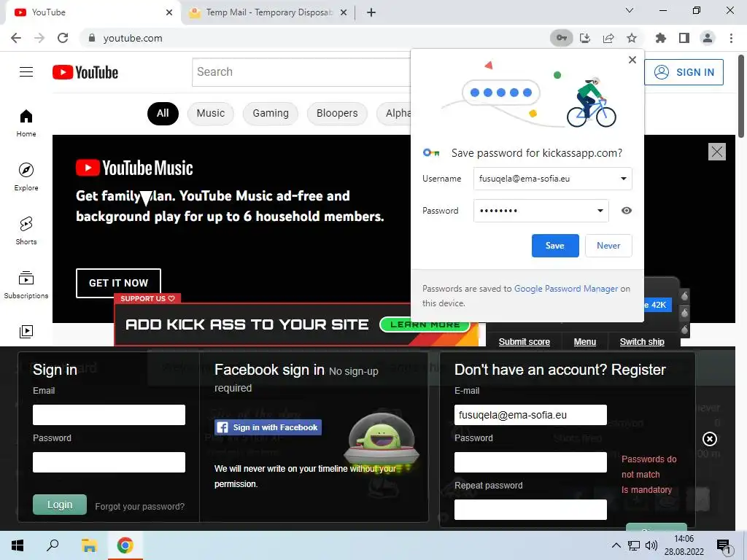Click Sign in with Facebook
The width and height of the screenshot is (747, 560).
[268, 427]
